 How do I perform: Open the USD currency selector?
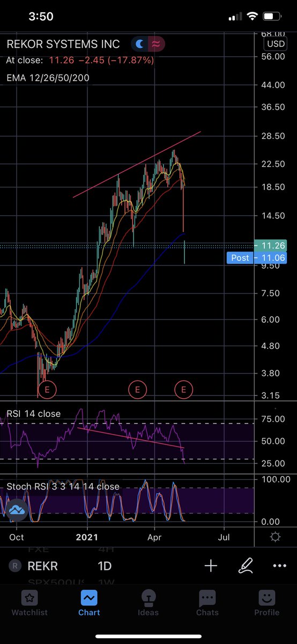click(276, 44)
